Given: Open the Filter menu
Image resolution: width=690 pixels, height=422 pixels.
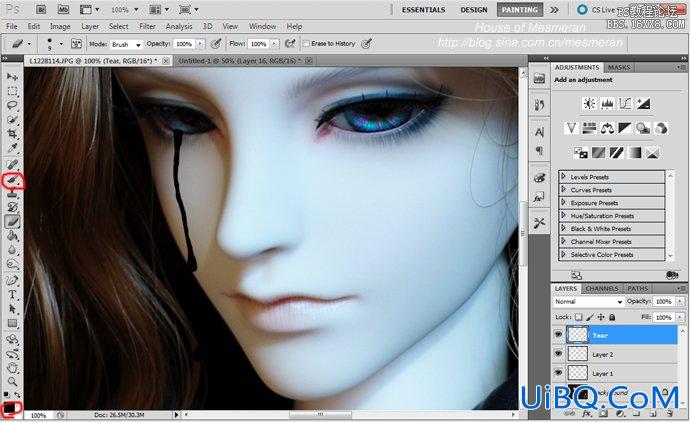Looking at the screenshot, I should click(147, 26).
